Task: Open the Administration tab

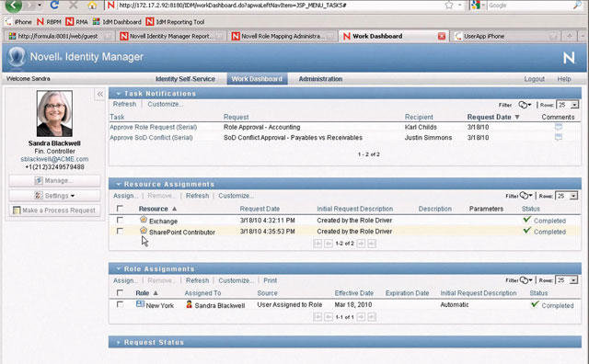Action: [x=320, y=79]
